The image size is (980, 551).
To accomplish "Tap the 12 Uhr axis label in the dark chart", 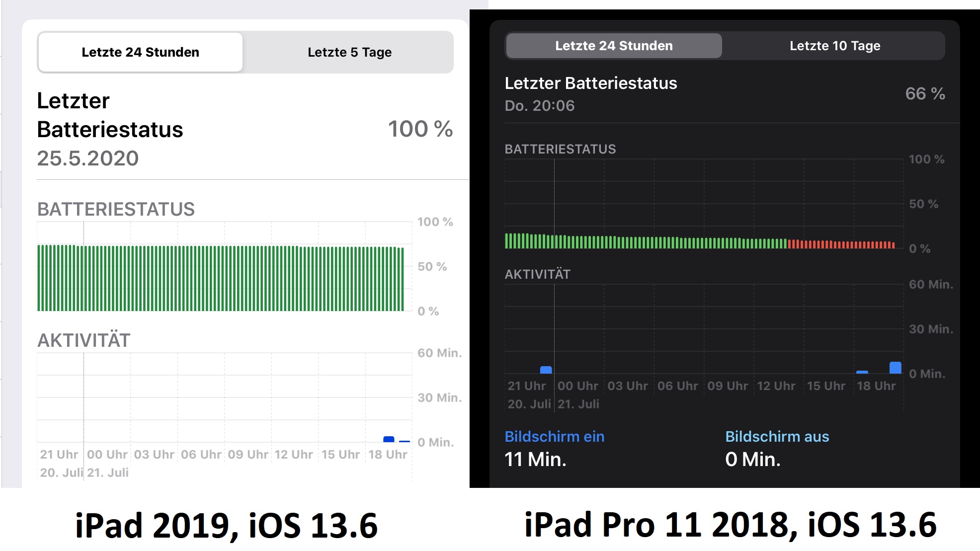I will (x=776, y=386).
